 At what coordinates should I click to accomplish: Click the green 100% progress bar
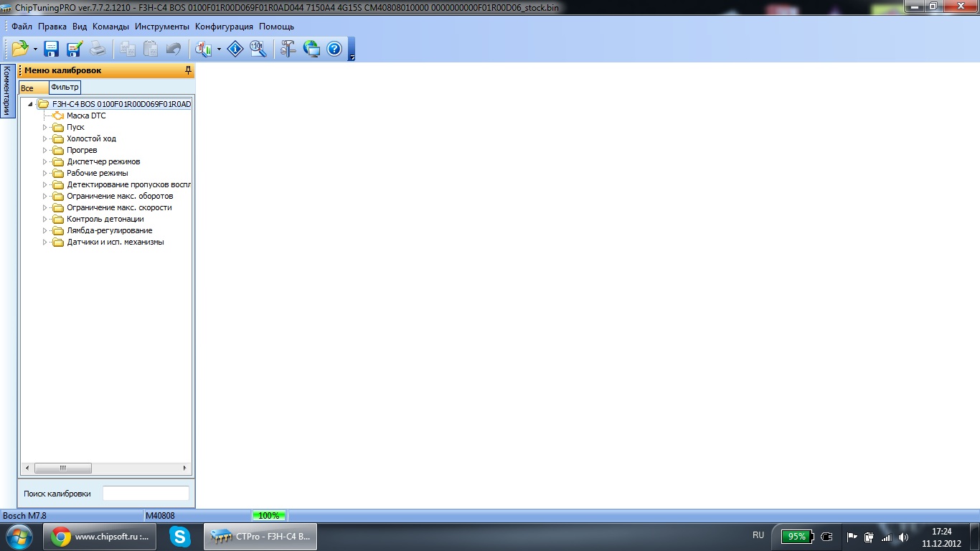coord(269,515)
